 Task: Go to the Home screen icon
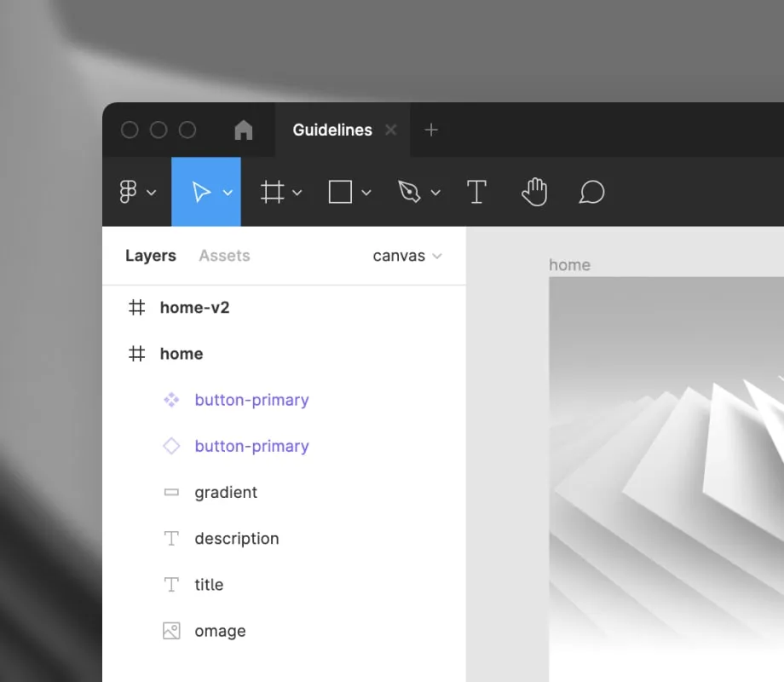point(244,130)
